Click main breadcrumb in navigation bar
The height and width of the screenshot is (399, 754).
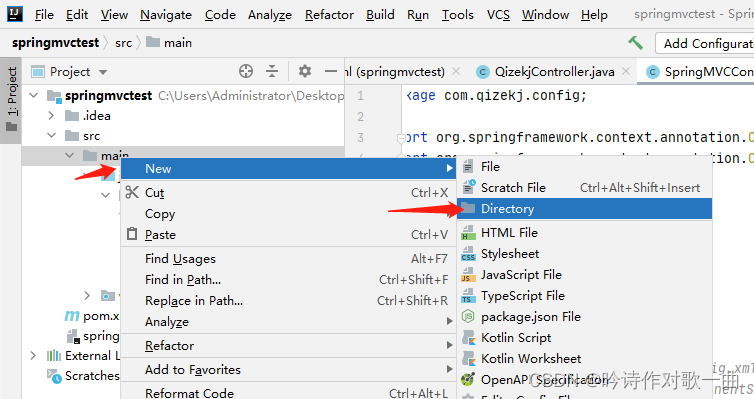click(169, 43)
